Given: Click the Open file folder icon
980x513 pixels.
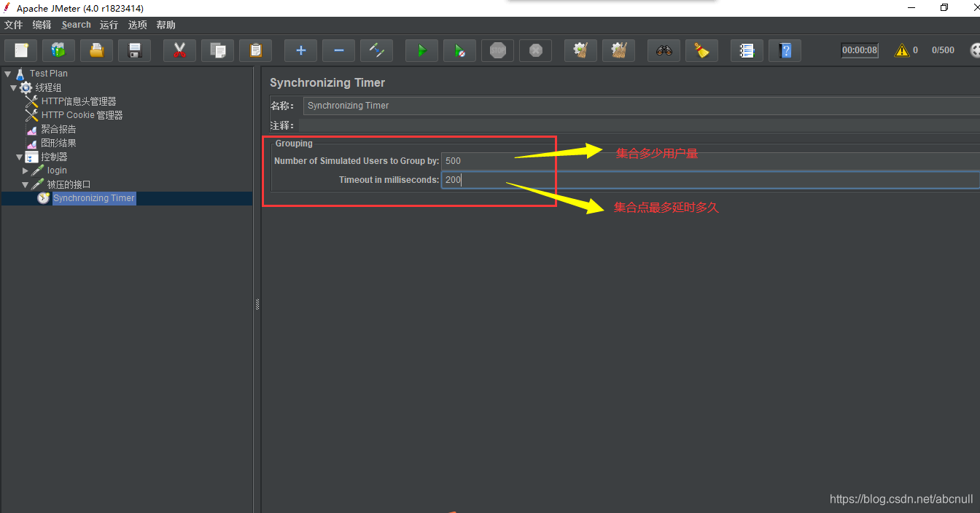Looking at the screenshot, I should 96,50.
